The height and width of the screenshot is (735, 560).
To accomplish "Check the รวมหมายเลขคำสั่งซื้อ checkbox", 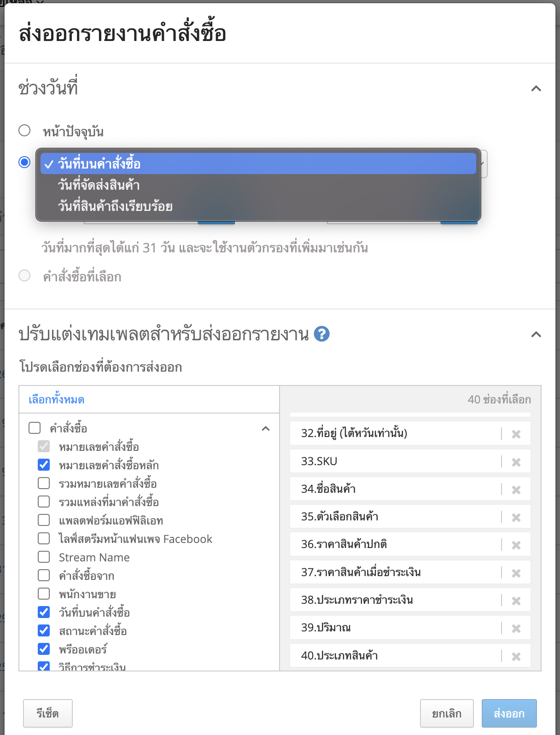I will pyautogui.click(x=44, y=483).
